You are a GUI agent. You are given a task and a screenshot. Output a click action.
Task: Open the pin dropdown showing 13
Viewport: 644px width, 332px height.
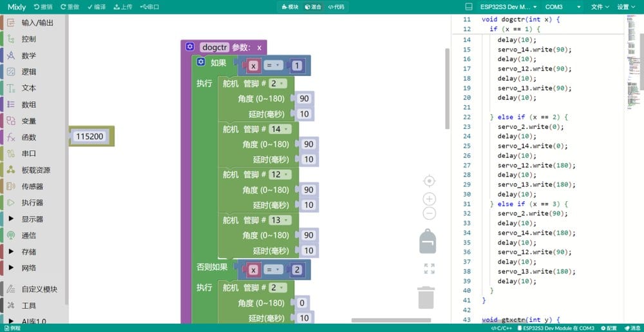[279, 220]
